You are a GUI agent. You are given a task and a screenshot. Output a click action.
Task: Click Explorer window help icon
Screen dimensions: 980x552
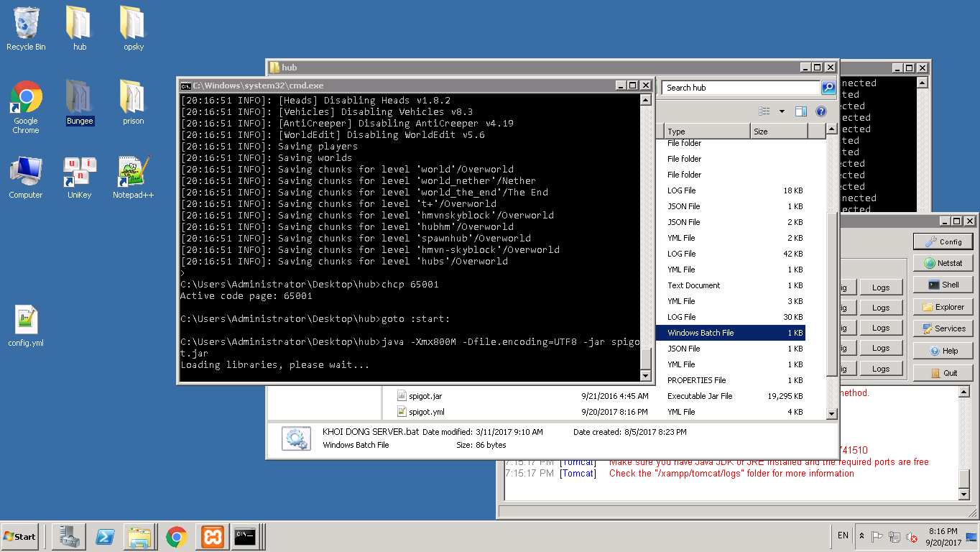821,111
